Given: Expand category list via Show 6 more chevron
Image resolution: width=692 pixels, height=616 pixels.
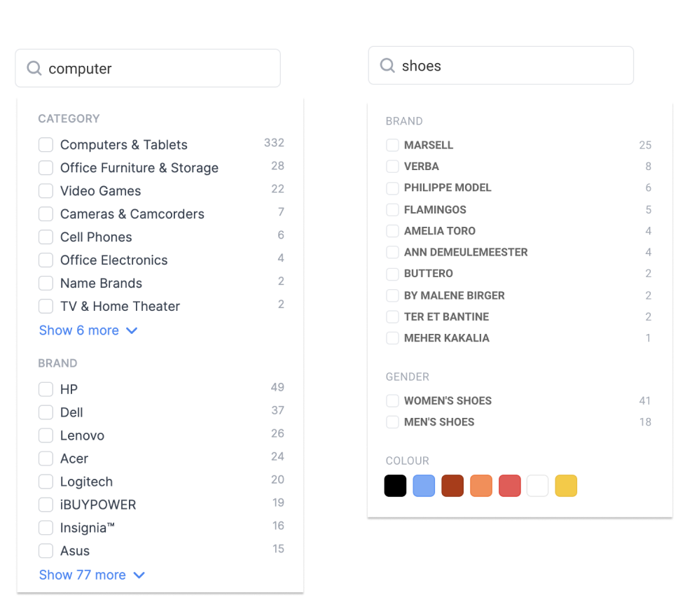Looking at the screenshot, I should pos(132,330).
